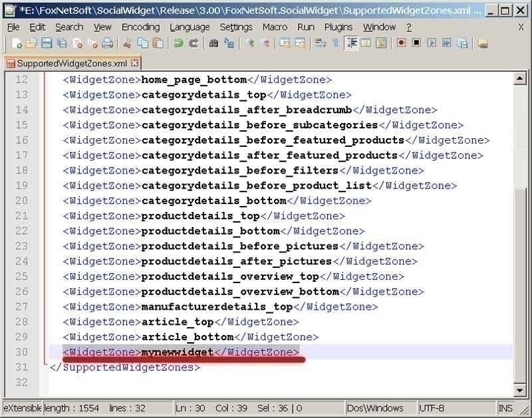The image size is (532, 418).
Task: Click the closing SupportedWidgetZones tag
Action: 125,367
